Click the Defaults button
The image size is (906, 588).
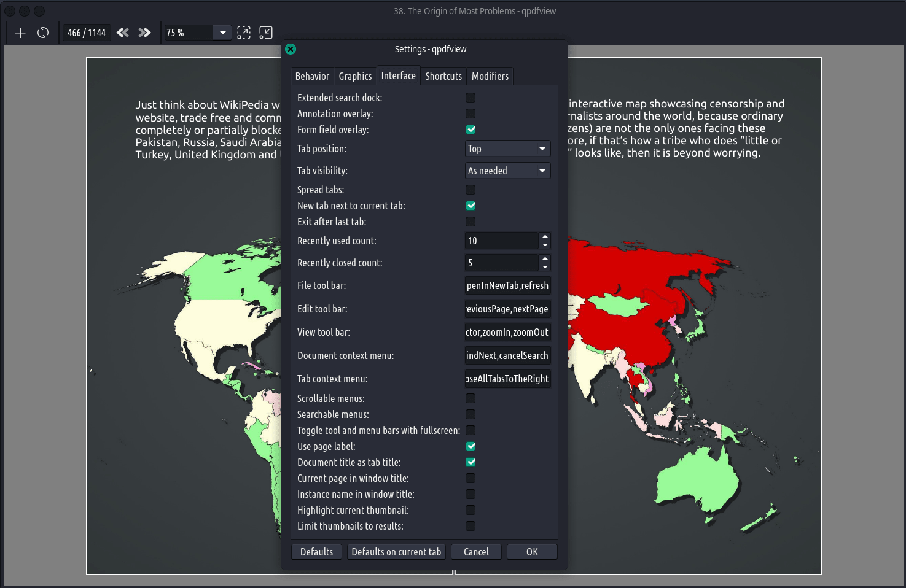tap(316, 552)
